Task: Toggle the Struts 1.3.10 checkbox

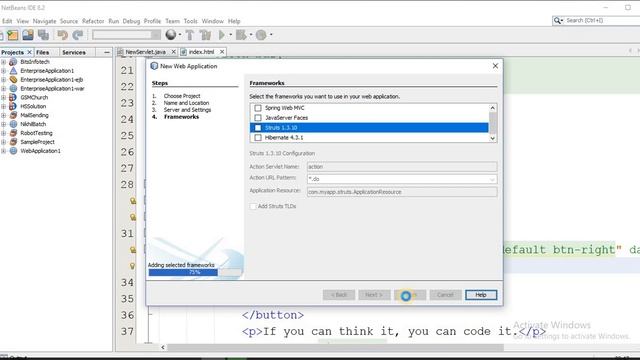Action: pos(258,128)
